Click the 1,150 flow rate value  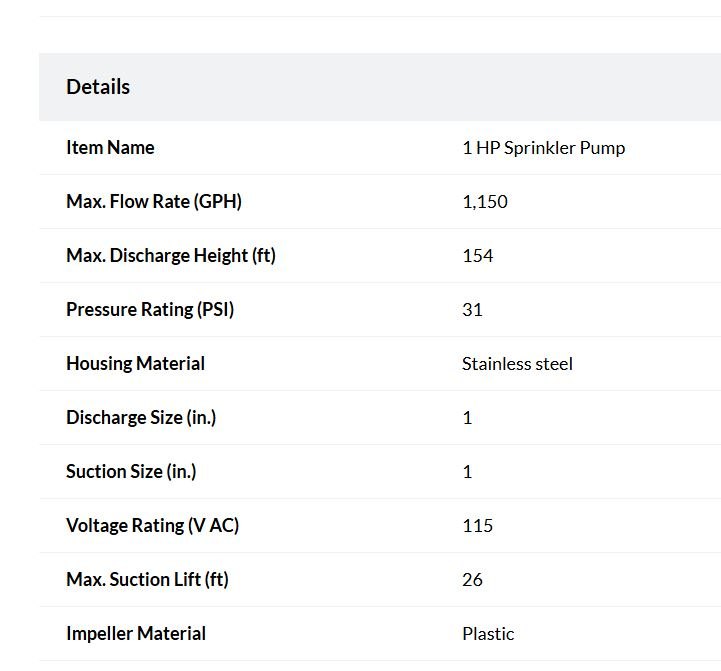coord(485,202)
